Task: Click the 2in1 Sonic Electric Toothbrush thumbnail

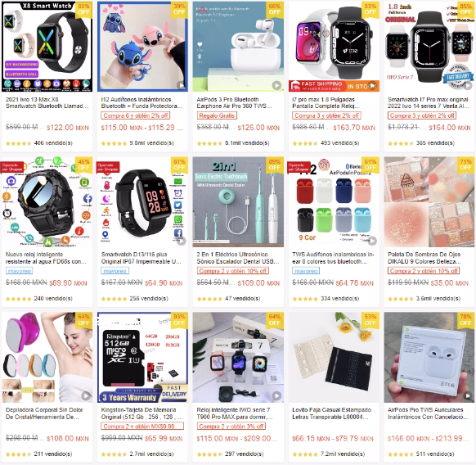Action: (x=238, y=202)
